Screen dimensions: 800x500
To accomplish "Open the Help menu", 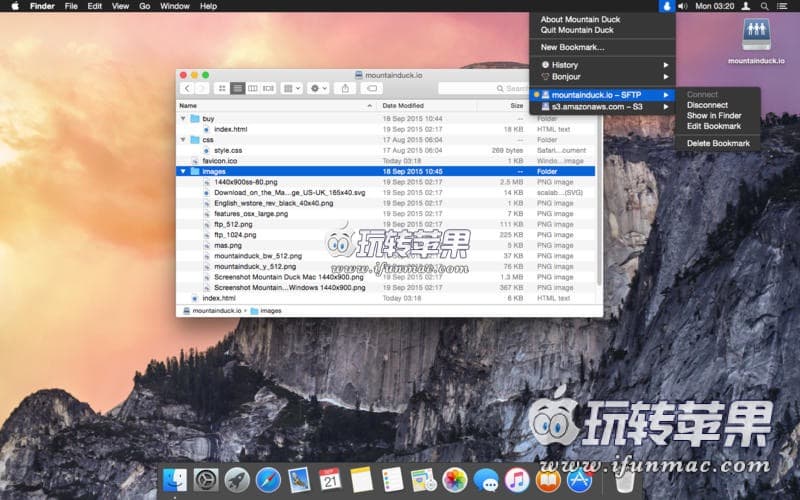I will click(208, 6).
